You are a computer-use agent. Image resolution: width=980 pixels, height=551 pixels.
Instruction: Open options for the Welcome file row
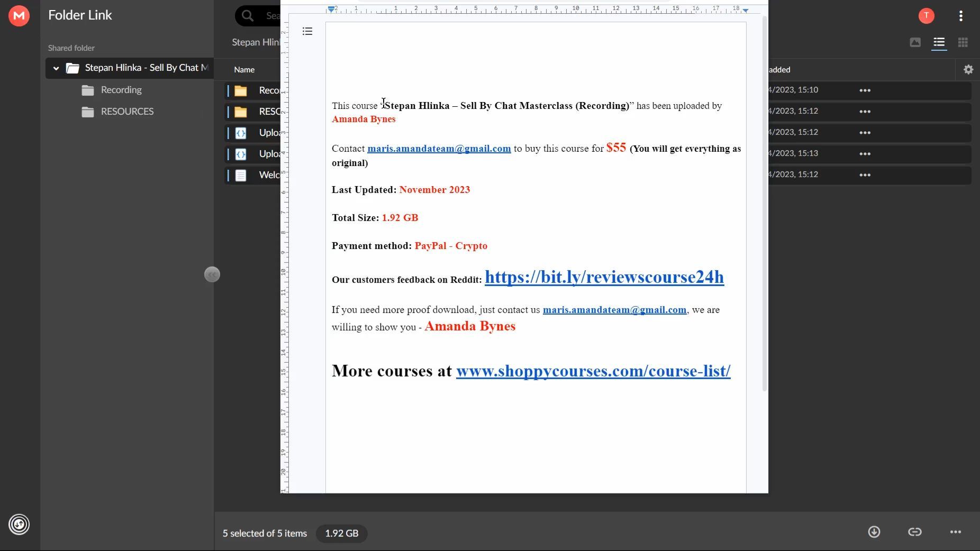865,175
